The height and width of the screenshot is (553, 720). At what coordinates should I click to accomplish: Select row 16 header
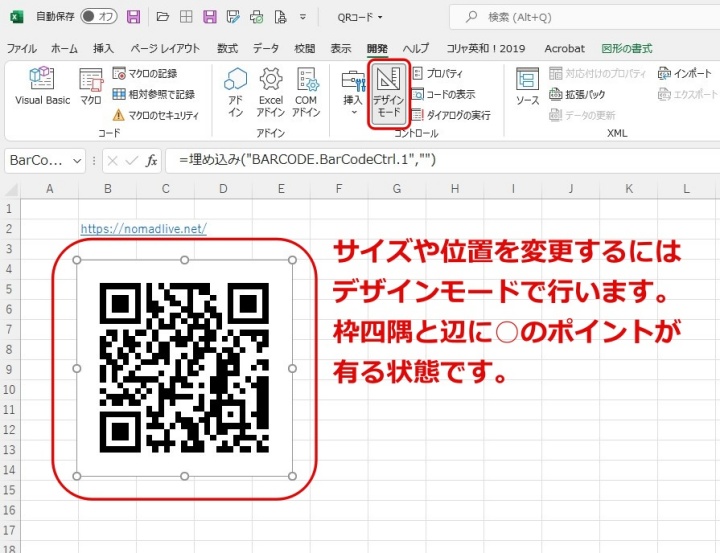click(9, 510)
